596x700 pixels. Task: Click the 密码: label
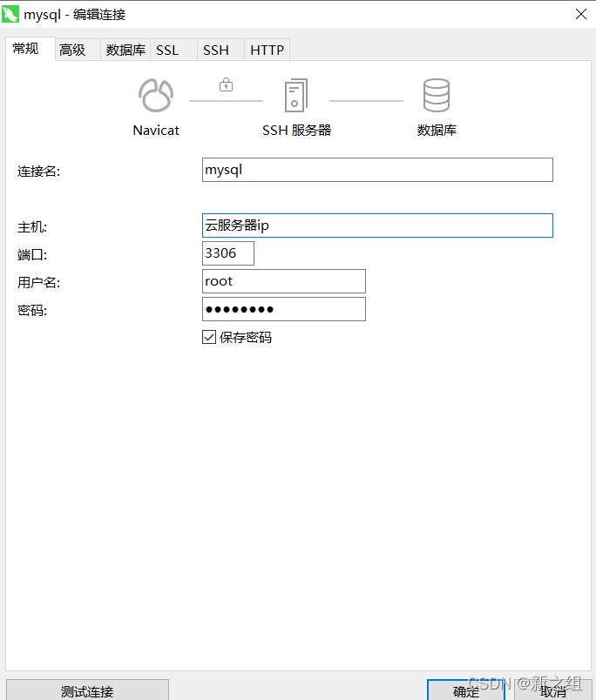click(32, 310)
